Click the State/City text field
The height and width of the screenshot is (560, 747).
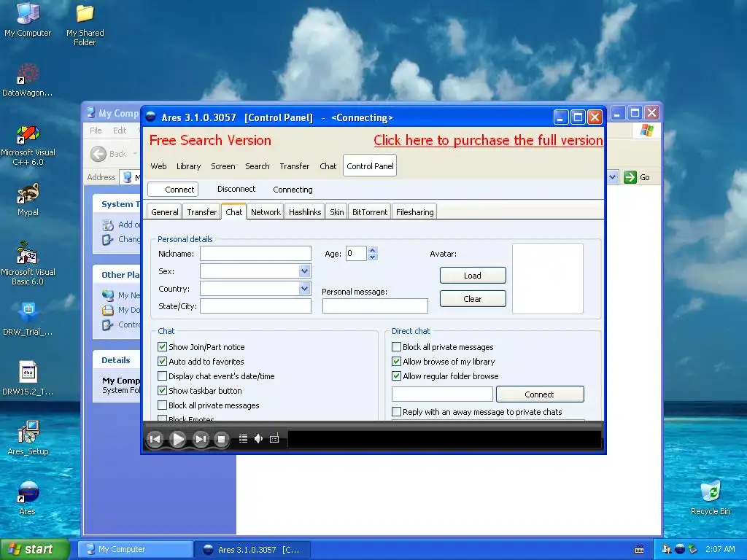[255, 306]
